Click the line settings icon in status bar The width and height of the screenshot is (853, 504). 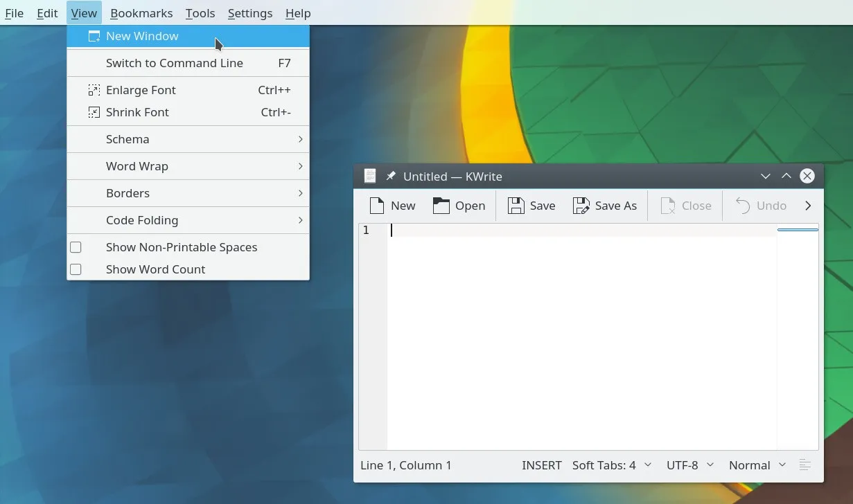pyautogui.click(x=804, y=465)
